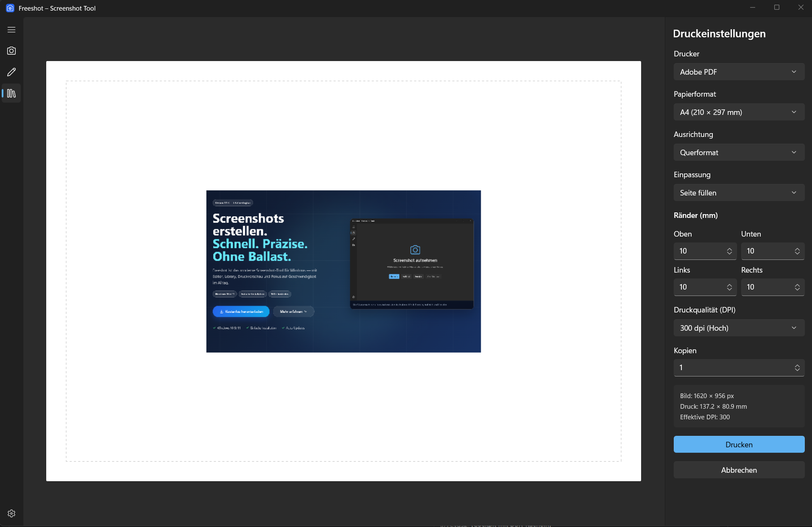Close the Freeshot window
Screen dimensions: 812x527
(x=801, y=8)
